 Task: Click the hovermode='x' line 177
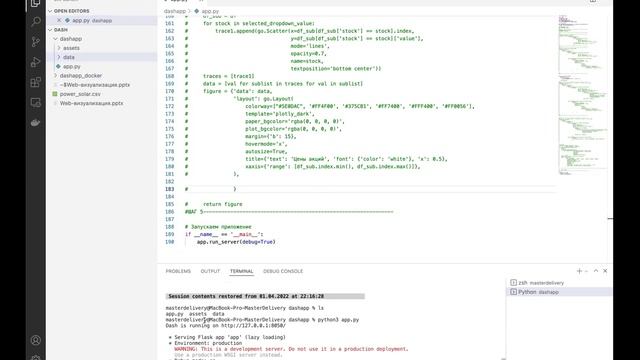[266, 144]
